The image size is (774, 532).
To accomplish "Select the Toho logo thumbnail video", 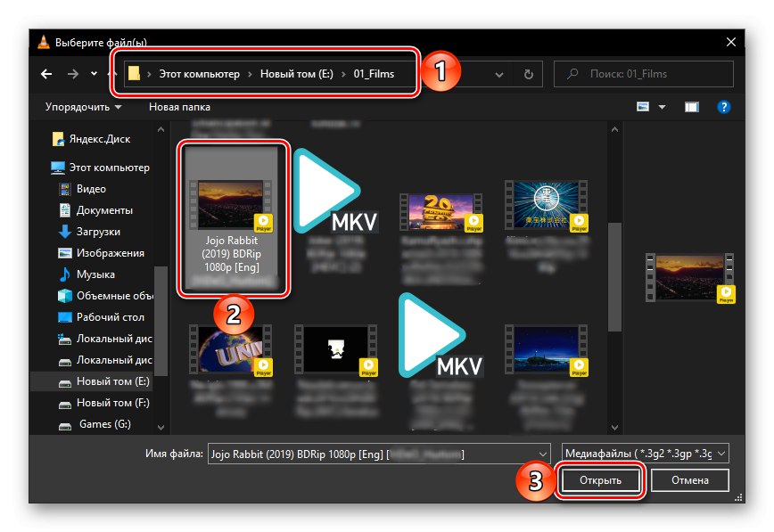I will coord(547,206).
